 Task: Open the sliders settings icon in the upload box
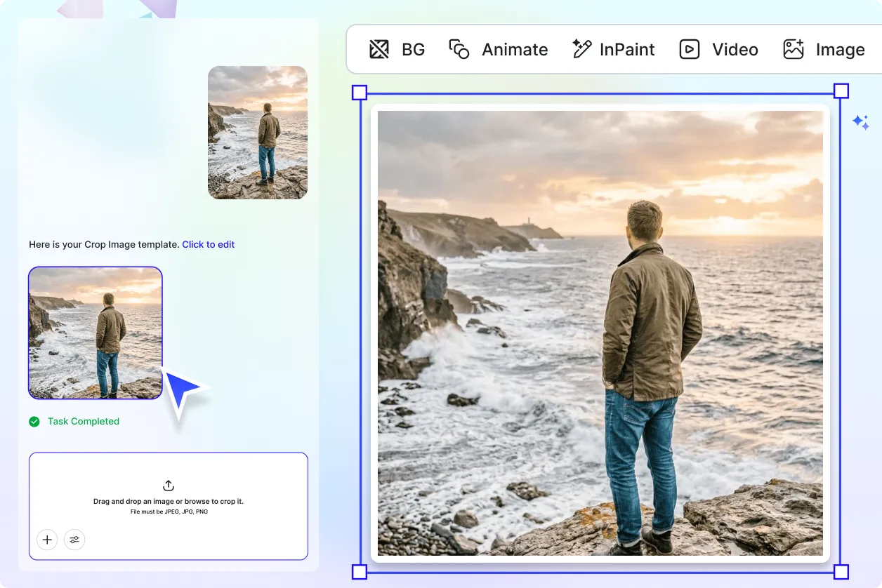tap(74, 540)
